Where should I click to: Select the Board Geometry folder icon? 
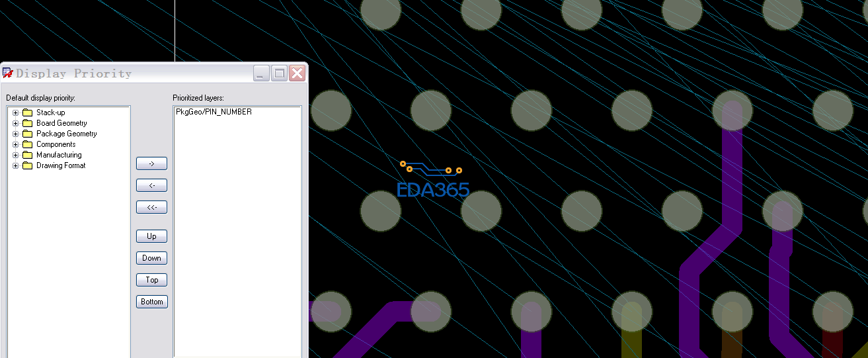pyautogui.click(x=27, y=123)
